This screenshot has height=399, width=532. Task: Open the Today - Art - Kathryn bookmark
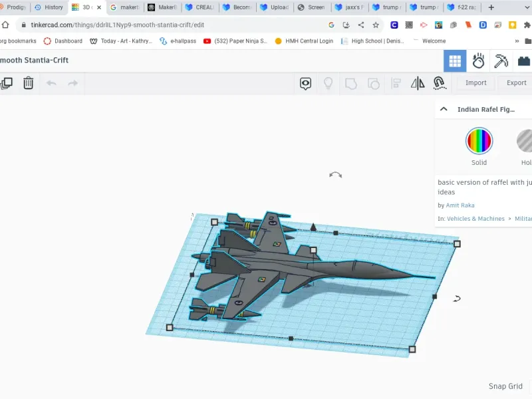121,41
